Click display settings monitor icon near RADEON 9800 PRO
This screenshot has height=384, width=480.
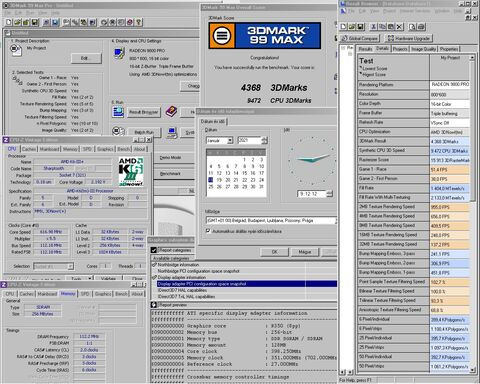pos(119,53)
